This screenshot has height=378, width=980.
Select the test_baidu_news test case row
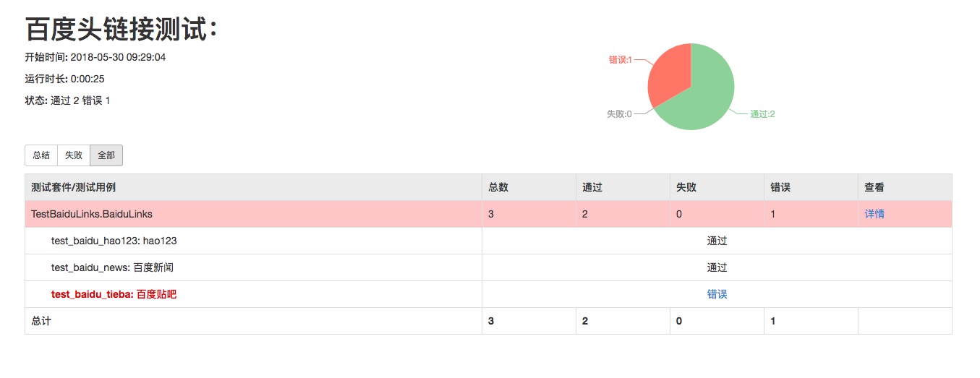point(112,267)
